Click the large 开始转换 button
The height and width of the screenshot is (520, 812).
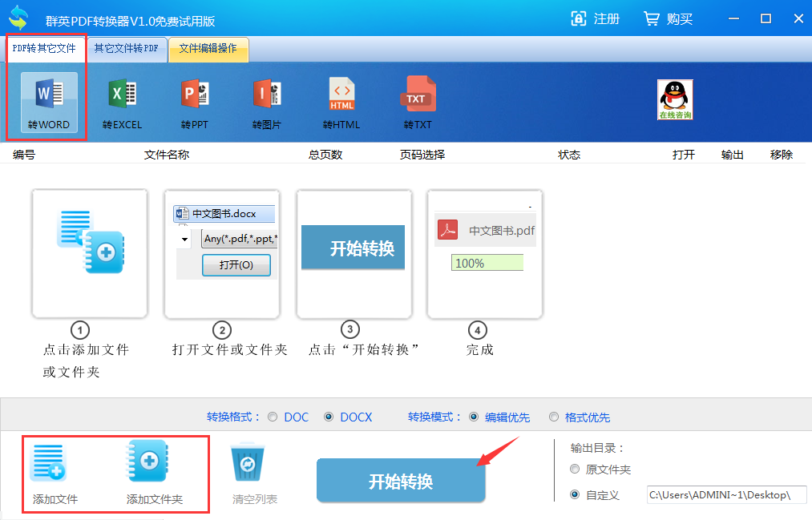click(x=401, y=481)
